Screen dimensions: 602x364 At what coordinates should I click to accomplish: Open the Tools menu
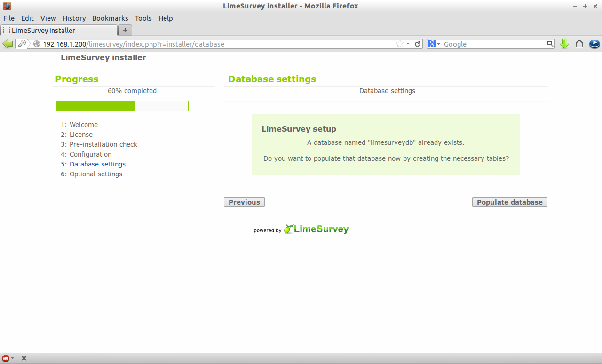click(143, 18)
